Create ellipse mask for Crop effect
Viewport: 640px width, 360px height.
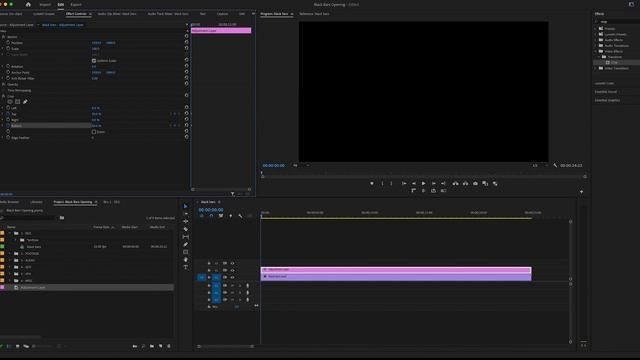(10, 102)
